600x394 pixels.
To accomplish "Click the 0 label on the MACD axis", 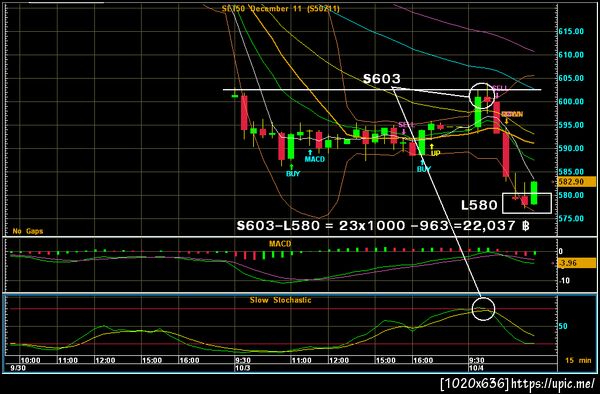I will coord(561,252).
